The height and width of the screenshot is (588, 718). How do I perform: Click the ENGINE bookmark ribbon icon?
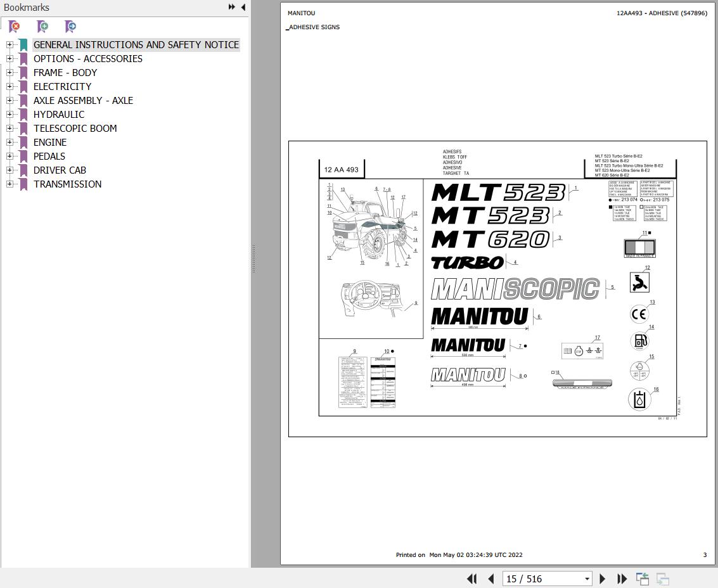pyautogui.click(x=23, y=143)
